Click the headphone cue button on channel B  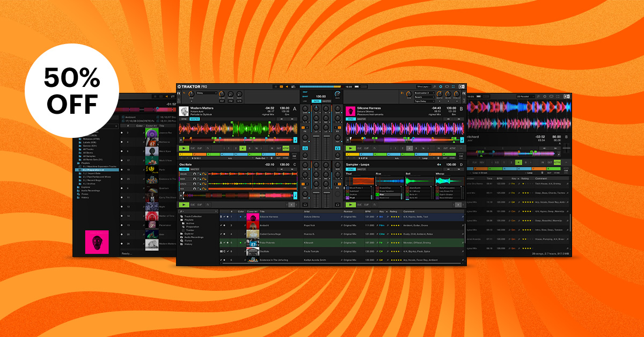tap(338, 147)
